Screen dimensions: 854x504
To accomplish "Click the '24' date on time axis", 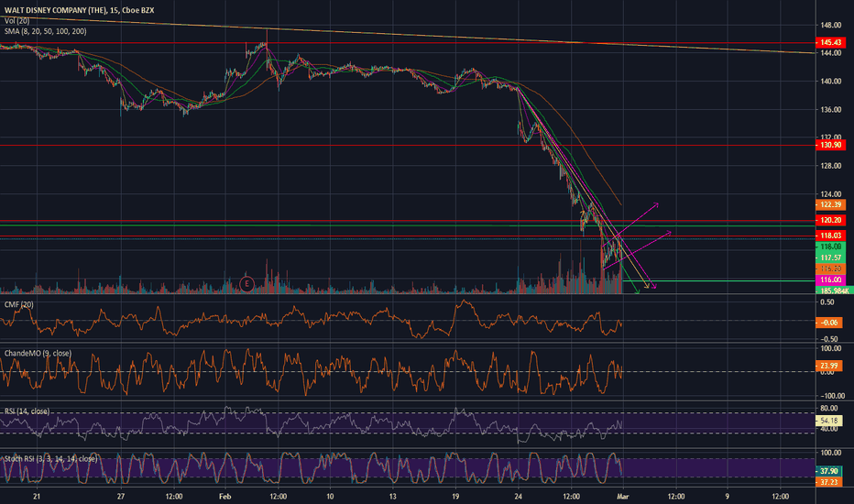I will pyautogui.click(x=518, y=497).
